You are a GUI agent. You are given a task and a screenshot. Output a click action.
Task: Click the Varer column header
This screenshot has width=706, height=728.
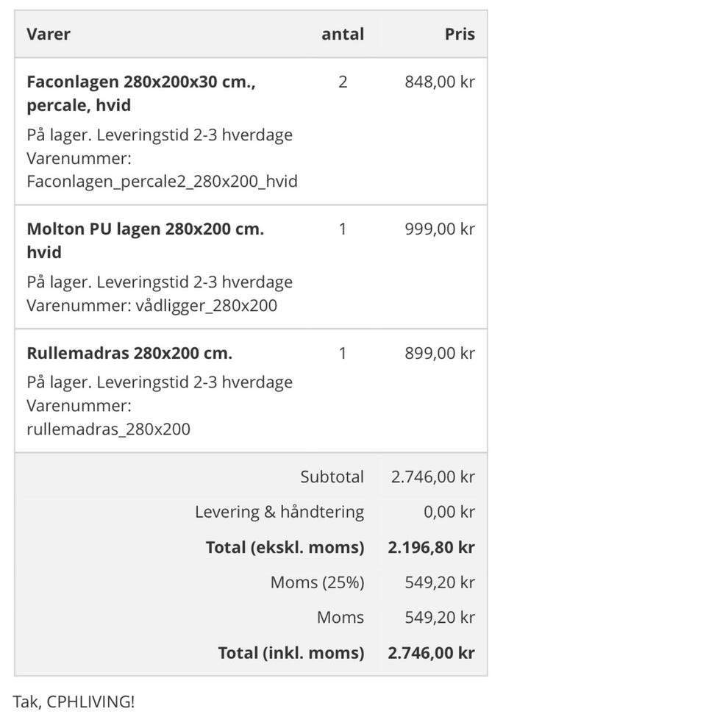49,34
